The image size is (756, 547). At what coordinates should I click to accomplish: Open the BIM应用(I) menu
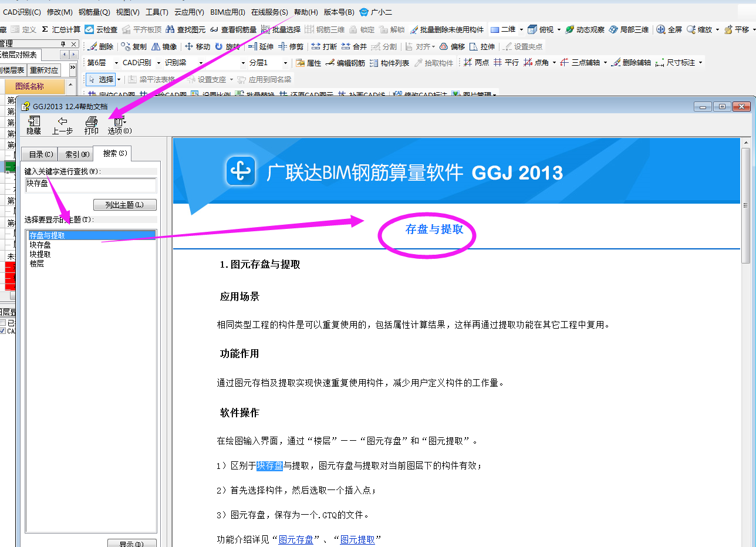(228, 12)
